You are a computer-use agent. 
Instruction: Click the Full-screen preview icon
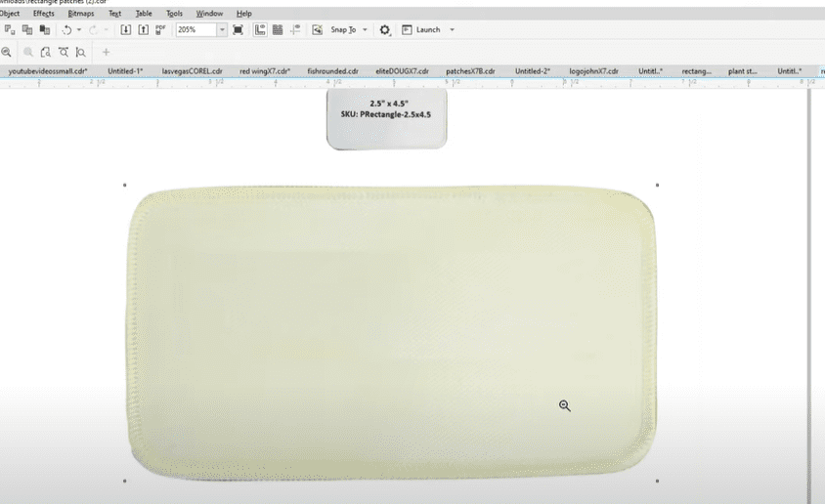tap(238, 30)
